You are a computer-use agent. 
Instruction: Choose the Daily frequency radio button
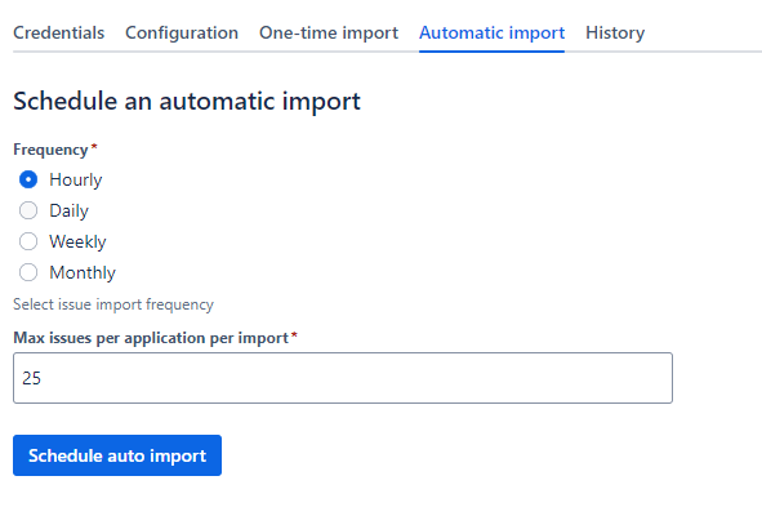coord(28,211)
